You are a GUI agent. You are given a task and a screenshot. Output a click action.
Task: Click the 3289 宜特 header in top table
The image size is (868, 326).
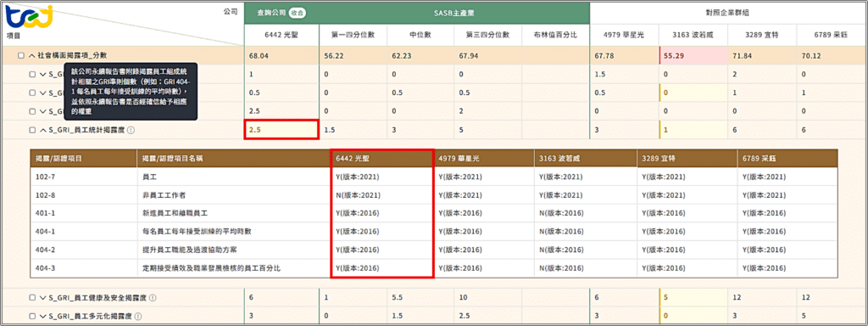(x=762, y=34)
